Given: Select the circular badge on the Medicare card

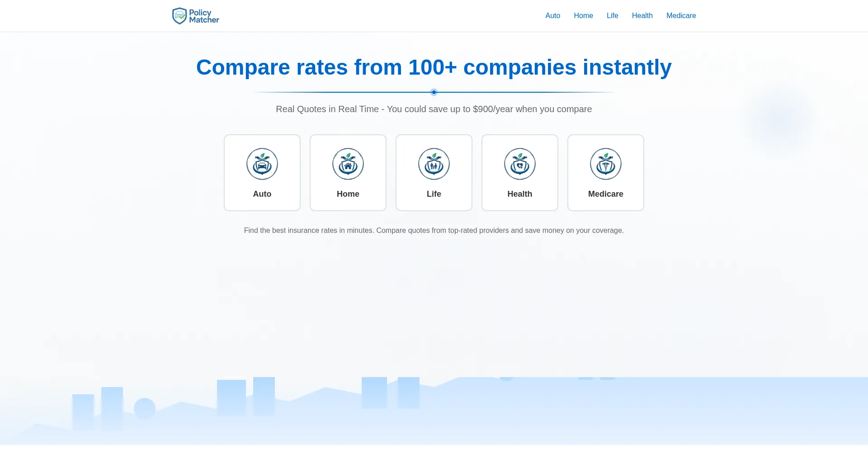Looking at the screenshot, I should click(x=605, y=164).
